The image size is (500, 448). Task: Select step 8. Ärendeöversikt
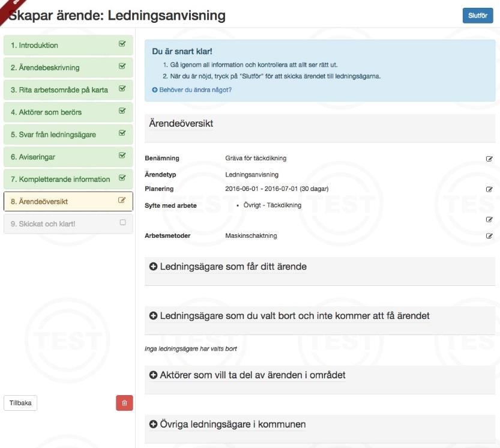68,202
